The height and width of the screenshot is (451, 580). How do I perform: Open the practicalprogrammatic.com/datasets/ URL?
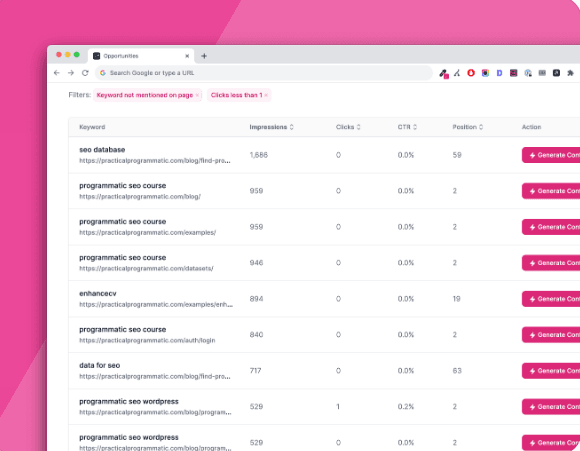coord(146,268)
